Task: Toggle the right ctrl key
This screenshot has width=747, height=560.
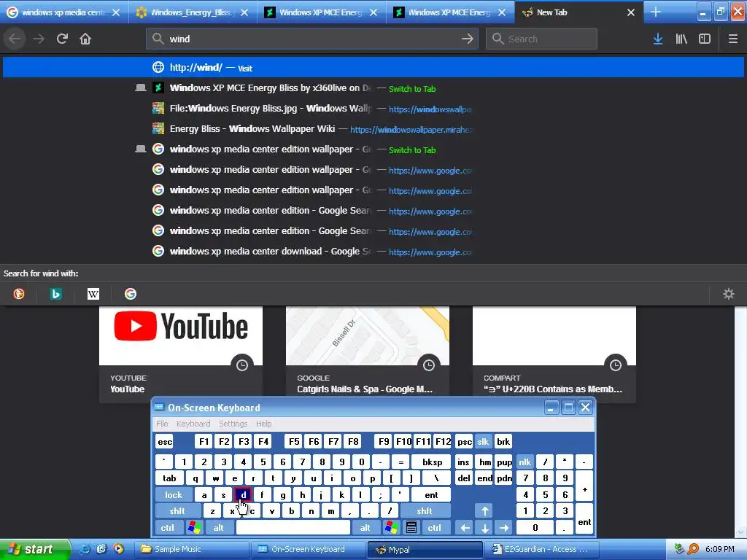Action: pyautogui.click(x=435, y=528)
